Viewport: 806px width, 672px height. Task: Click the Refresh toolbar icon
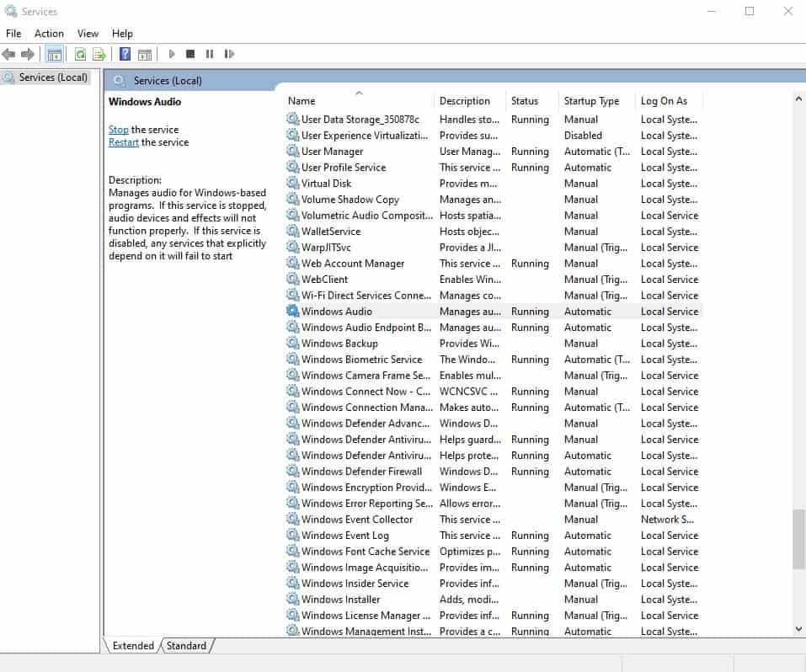click(x=80, y=54)
